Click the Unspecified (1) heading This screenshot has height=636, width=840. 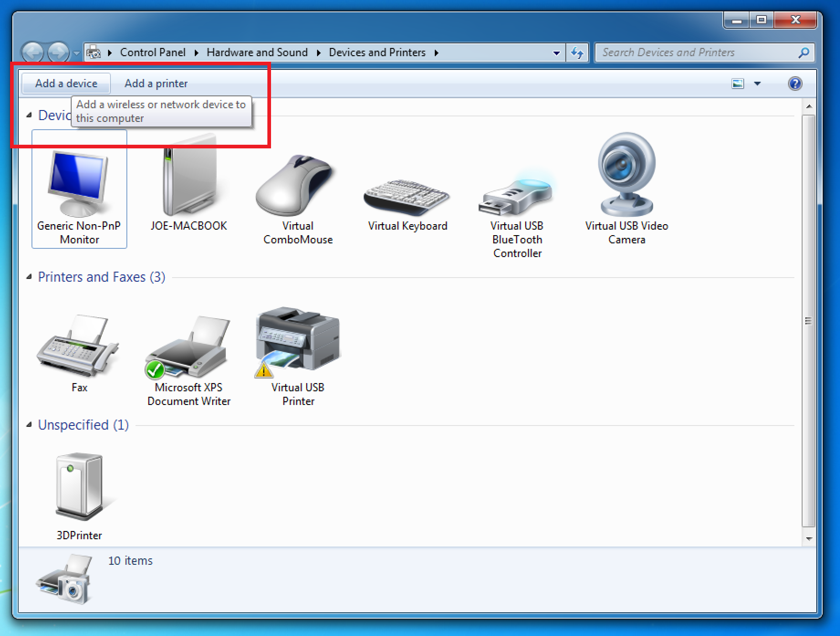pos(83,425)
